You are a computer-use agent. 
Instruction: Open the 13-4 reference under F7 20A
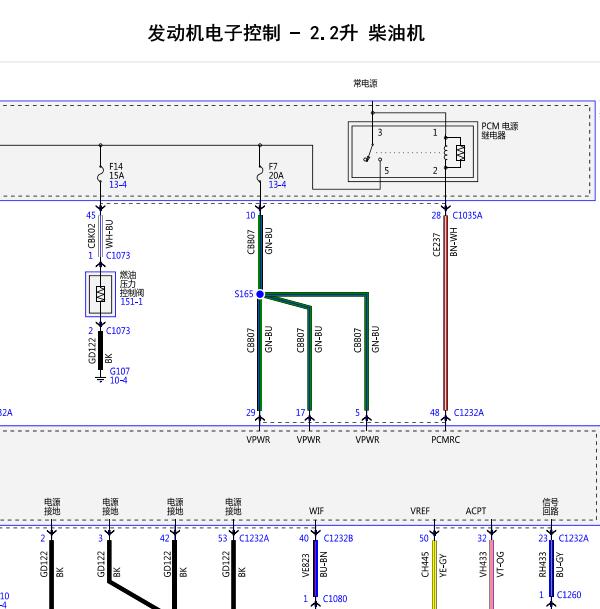point(277,184)
